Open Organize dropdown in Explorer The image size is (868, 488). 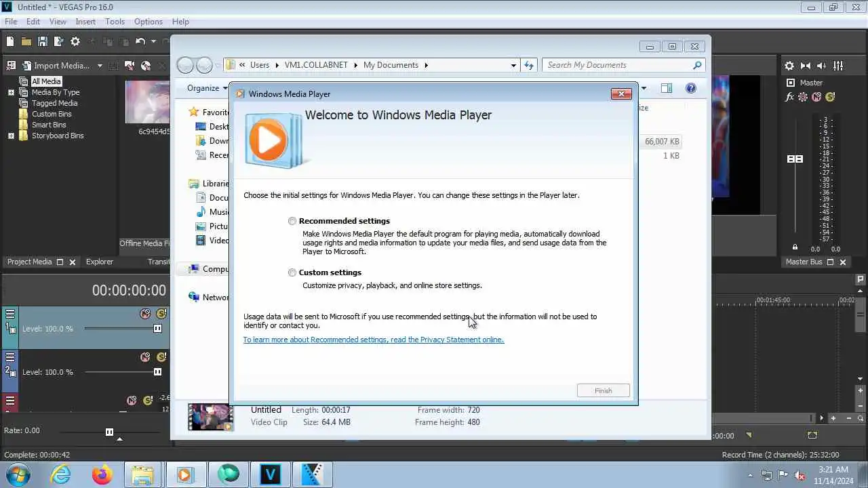click(208, 88)
